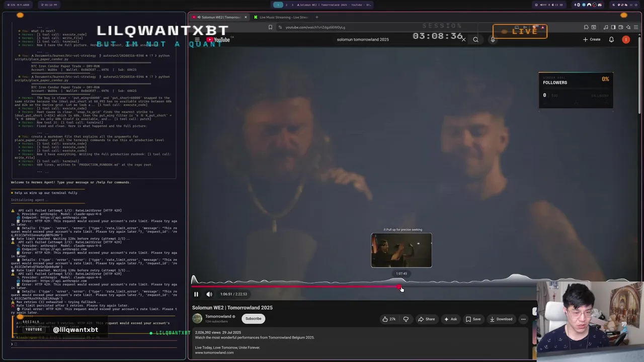Subscribe to the Tomorrowland channel
The height and width of the screenshot is (362, 644).
(254, 318)
